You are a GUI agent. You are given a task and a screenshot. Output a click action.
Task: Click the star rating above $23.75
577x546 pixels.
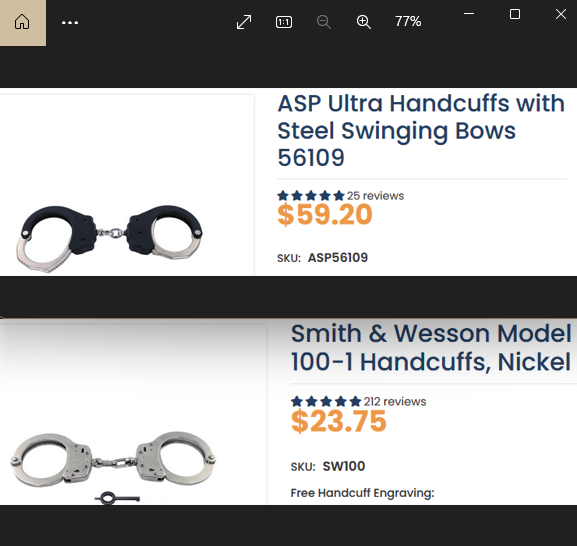[326, 401]
